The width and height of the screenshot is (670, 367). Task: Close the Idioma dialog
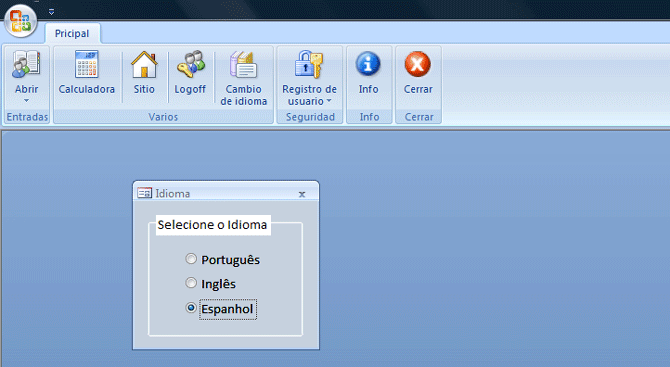[x=302, y=194]
